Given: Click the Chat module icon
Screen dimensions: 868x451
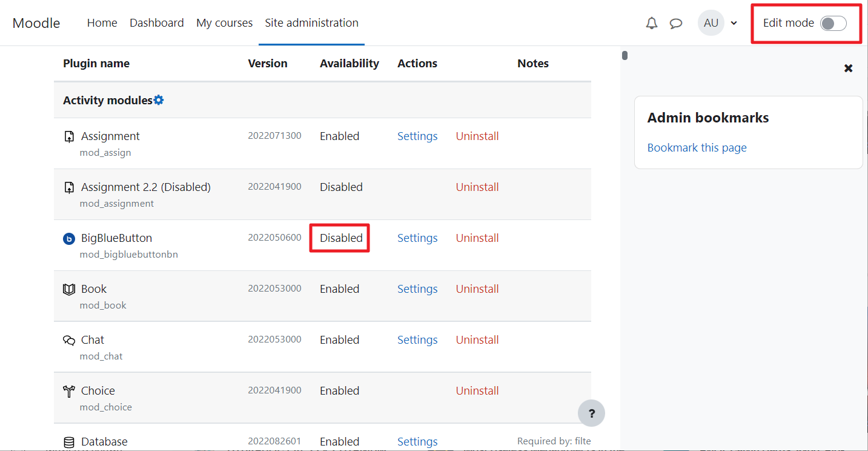Looking at the screenshot, I should pos(69,340).
